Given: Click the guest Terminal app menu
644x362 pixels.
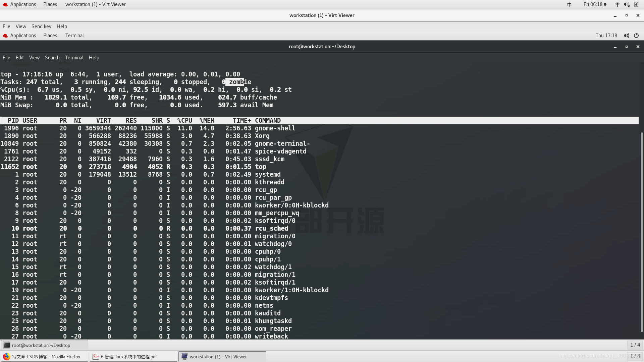Looking at the screenshot, I should click(74, 36).
